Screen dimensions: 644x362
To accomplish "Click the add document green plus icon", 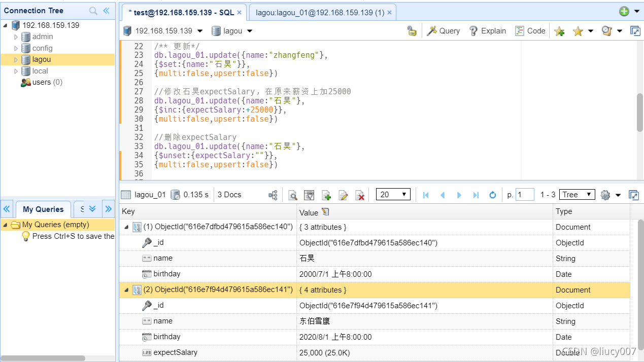I will [x=326, y=195].
